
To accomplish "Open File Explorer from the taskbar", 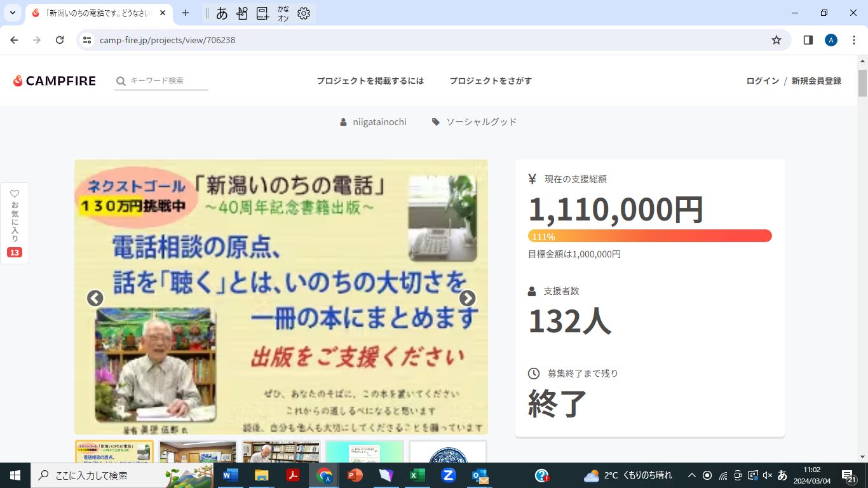I will pyautogui.click(x=262, y=475).
